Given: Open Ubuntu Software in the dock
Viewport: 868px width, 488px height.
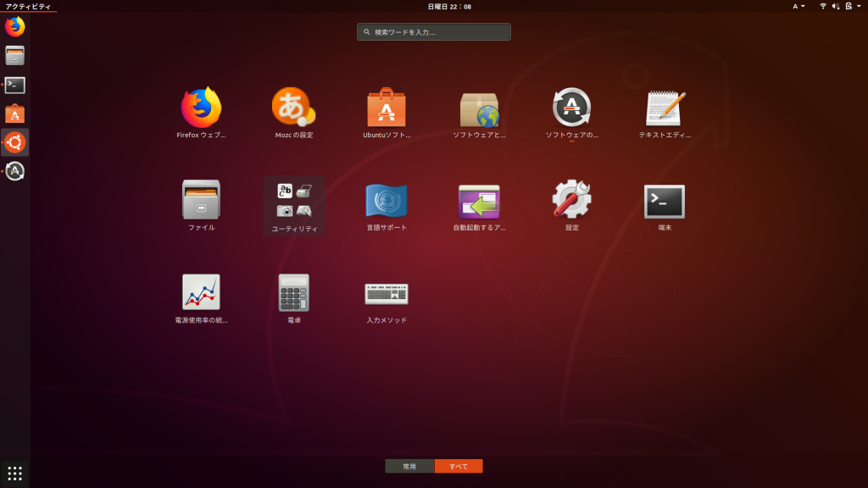Looking at the screenshot, I should coord(15,114).
